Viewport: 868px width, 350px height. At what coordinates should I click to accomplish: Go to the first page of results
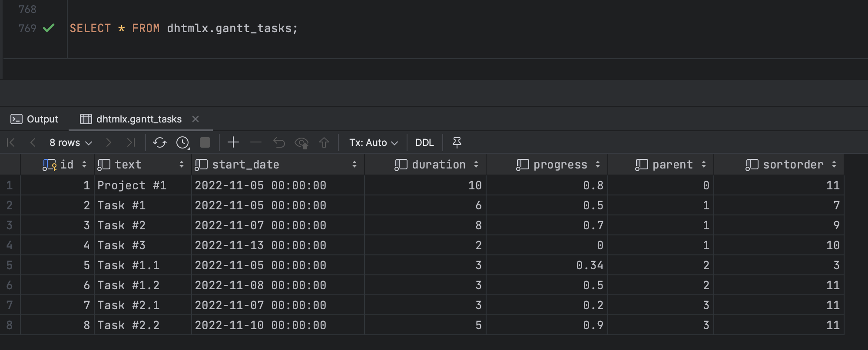[11, 142]
